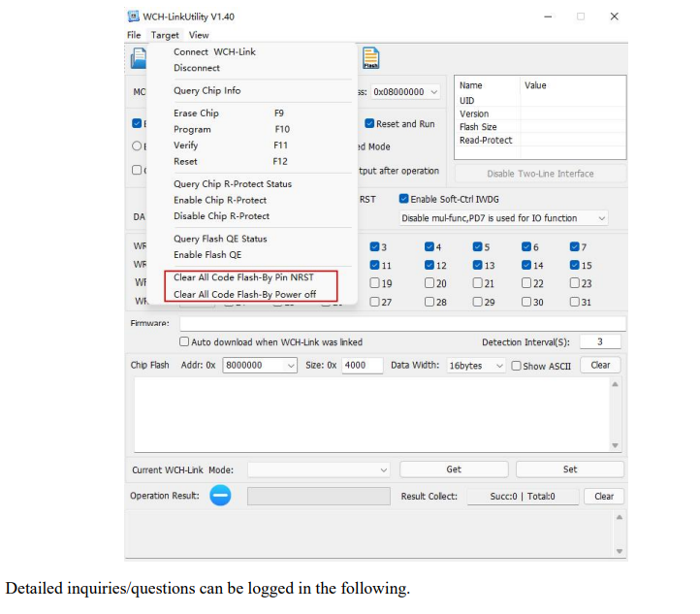
Task: Open the 0x08000000 address dropdown
Action: (x=405, y=91)
